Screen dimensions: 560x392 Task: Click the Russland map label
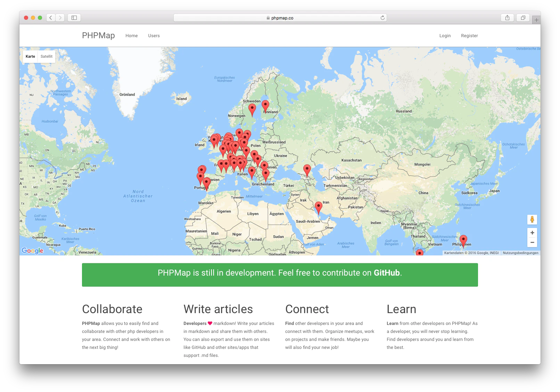[404, 111]
